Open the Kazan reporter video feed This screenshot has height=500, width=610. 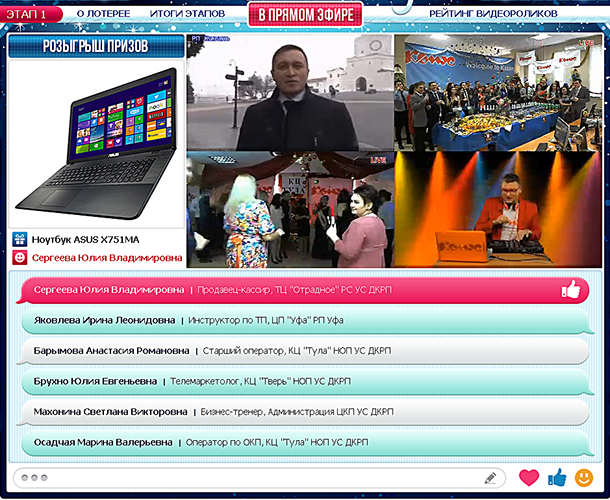[290, 93]
